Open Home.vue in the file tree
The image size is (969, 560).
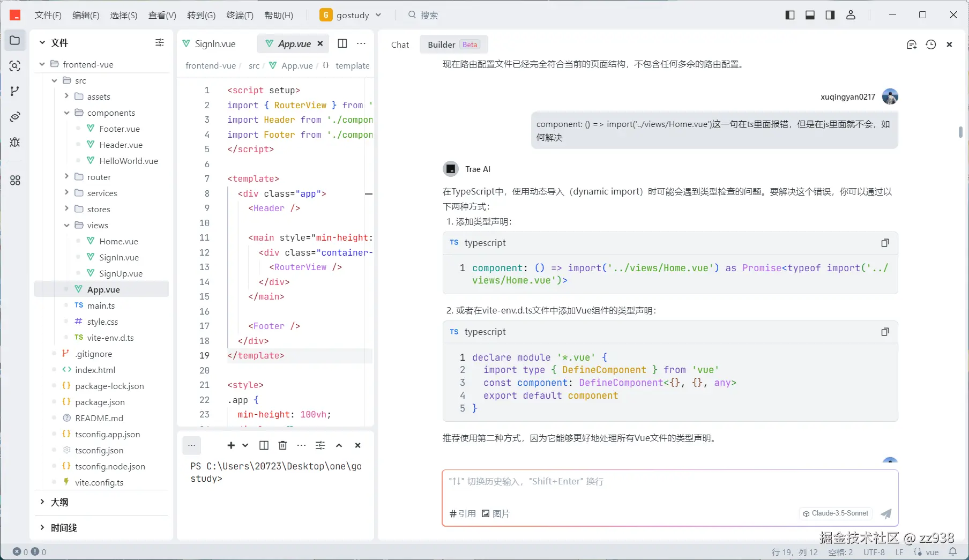tap(118, 241)
